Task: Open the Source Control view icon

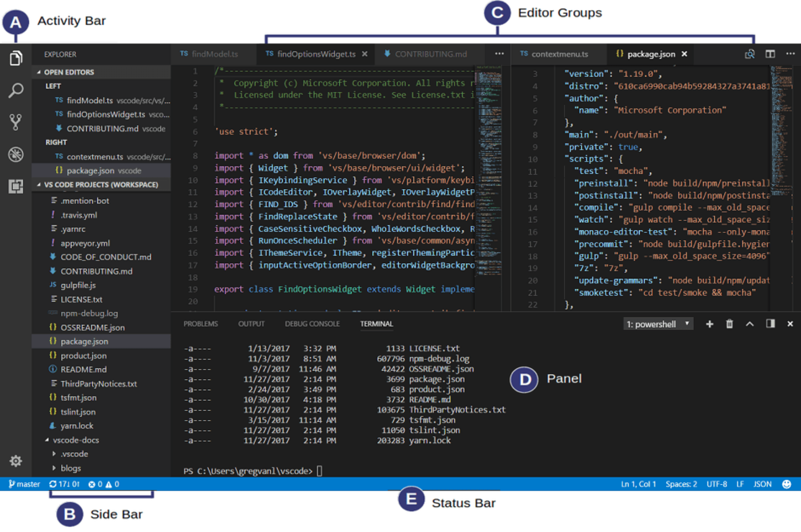Action: click(16, 122)
